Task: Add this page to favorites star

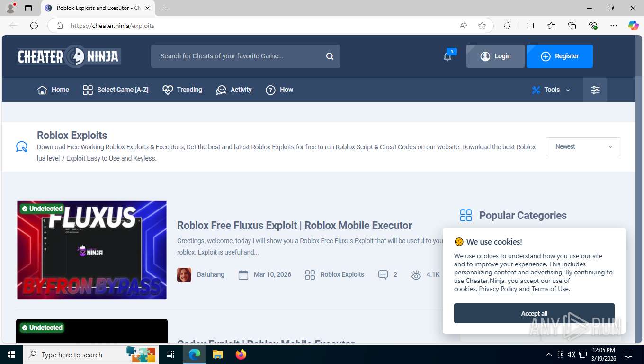Action: point(482,26)
